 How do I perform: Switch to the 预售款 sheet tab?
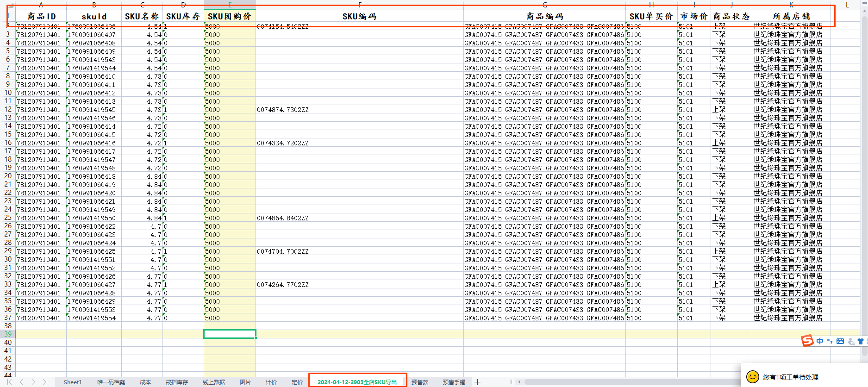pyautogui.click(x=420, y=382)
